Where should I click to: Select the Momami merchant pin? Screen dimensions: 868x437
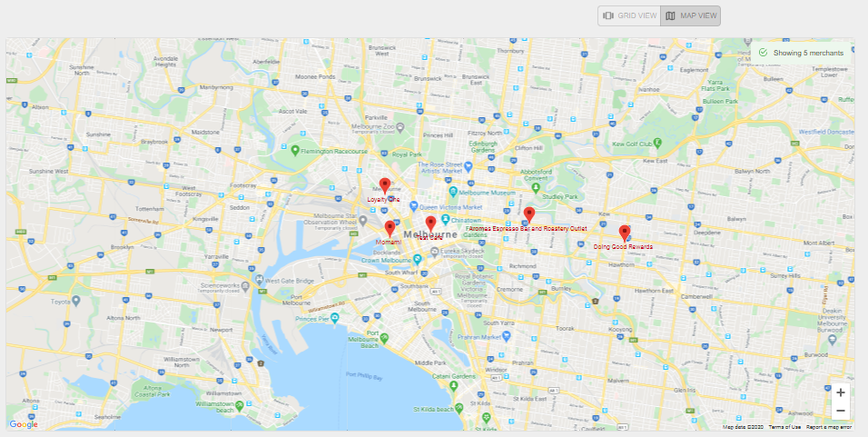point(390,228)
